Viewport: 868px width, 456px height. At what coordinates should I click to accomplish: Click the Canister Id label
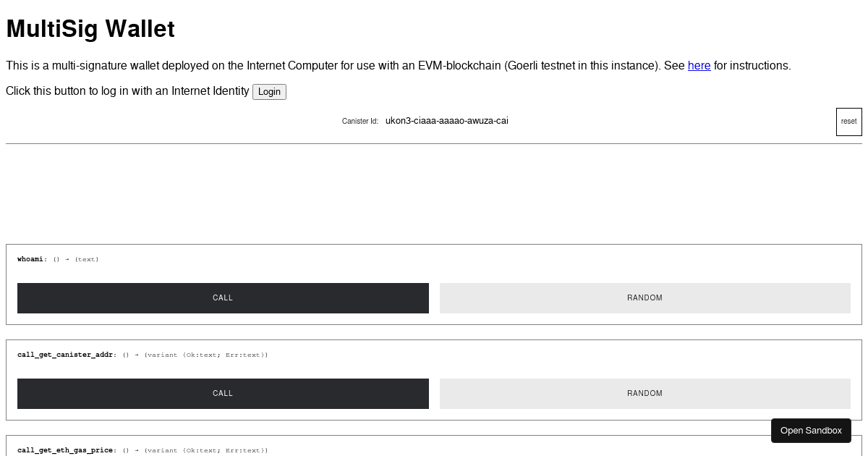359,121
